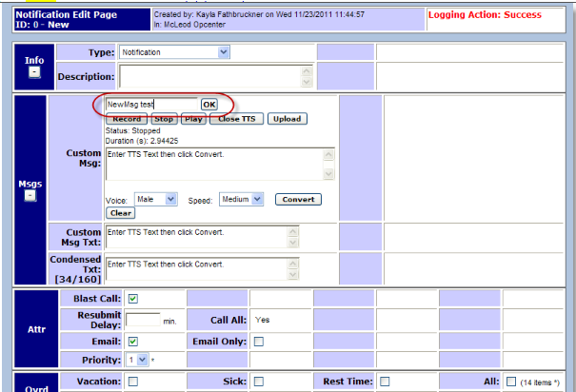Click the Close TTS button
The image size is (576, 392).
click(x=235, y=119)
